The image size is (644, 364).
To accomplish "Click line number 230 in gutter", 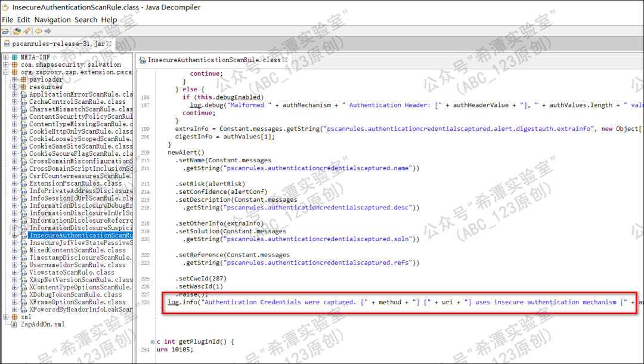I will [145, 303].
